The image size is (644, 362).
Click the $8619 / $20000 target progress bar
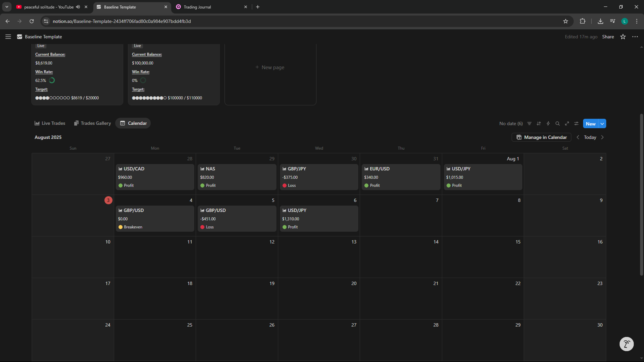coord(67,98)
